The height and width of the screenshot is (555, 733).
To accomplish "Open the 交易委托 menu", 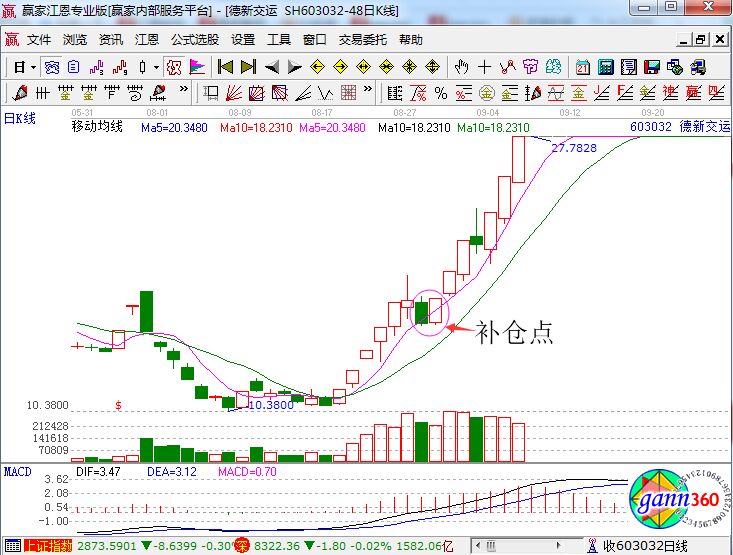I will click(x=362, y=40).
